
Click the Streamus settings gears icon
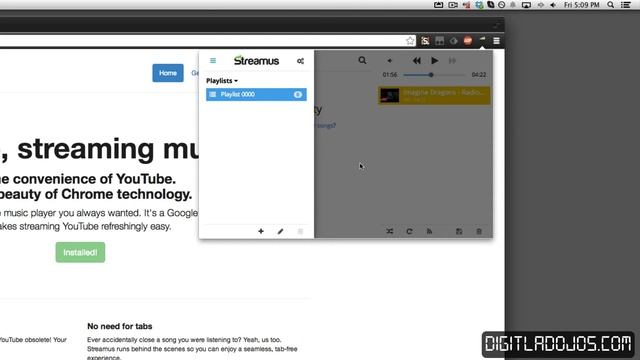coord(300,61)
